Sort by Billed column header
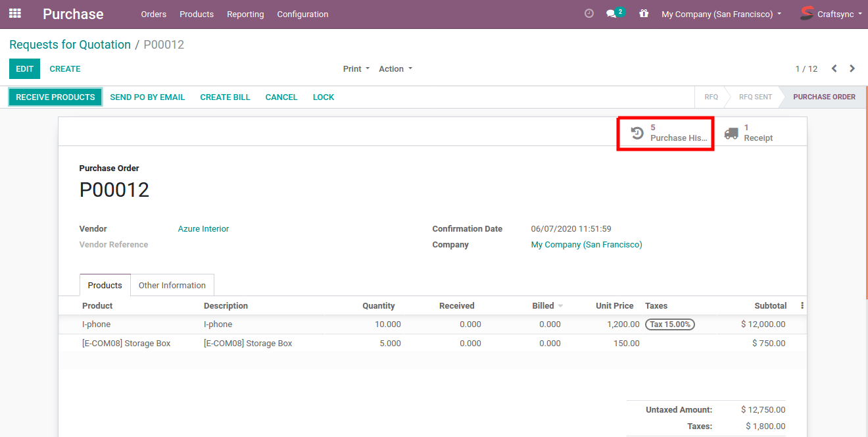 coord(543,306)
